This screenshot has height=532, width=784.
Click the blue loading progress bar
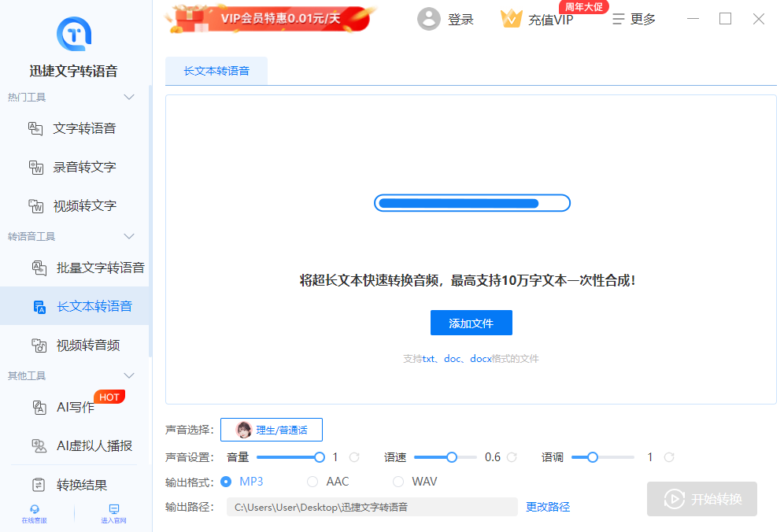click(472, 203)
